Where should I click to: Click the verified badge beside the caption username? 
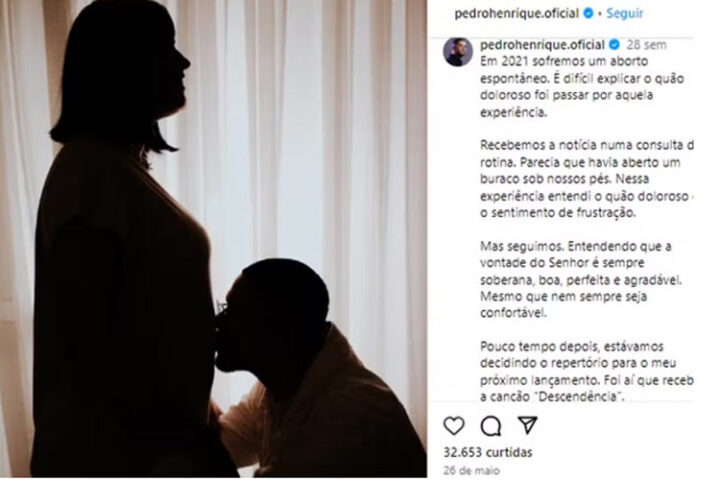coord(614,45)
